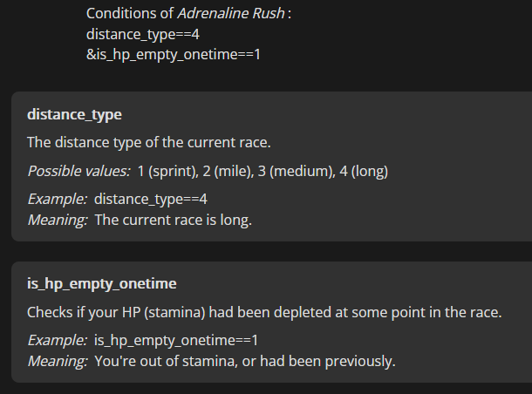Select the &is_hp_empty_onetime==1 condition line

click(x=174, y=55)
